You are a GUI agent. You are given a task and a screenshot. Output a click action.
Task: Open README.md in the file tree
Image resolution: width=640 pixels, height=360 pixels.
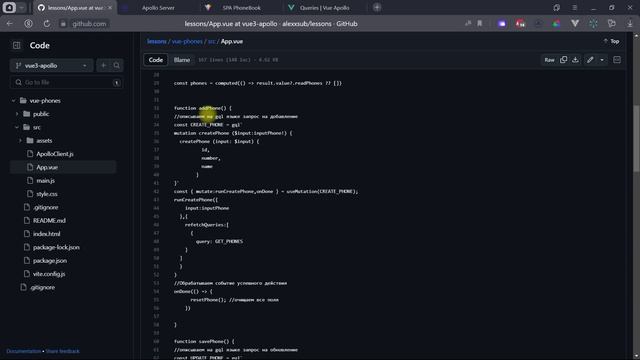click(49, 220)
